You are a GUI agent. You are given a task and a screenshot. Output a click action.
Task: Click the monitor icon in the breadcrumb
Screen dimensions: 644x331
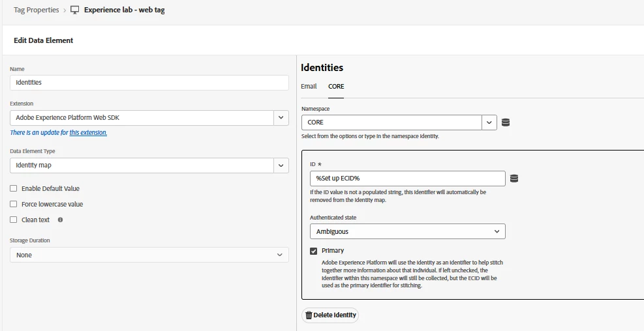click(x=74, y=10)
